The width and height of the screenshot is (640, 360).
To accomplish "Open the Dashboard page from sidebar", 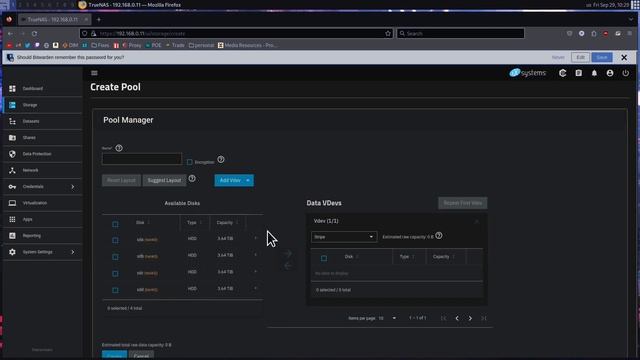I will (33, 89).
